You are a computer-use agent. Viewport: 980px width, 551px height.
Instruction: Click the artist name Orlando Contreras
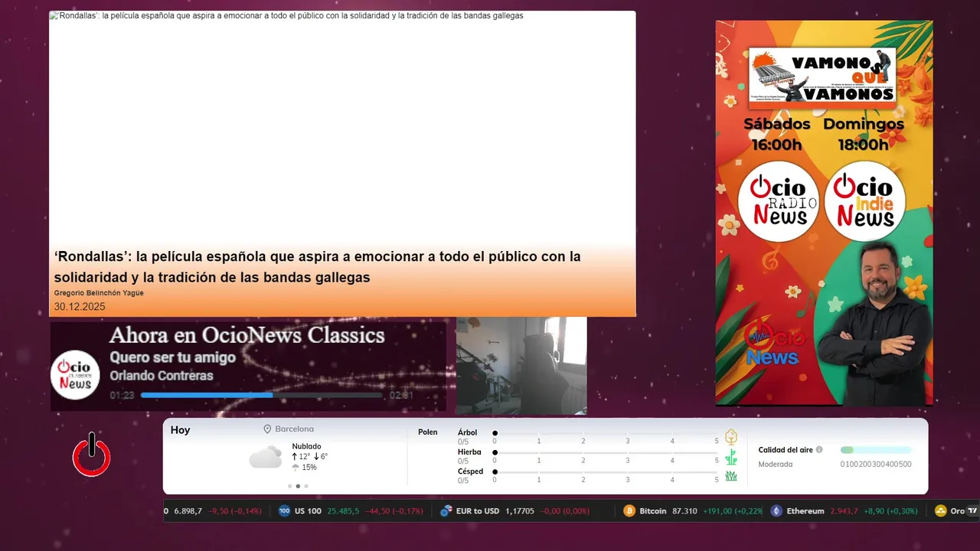pyautogui.click(x=162, y=376)
